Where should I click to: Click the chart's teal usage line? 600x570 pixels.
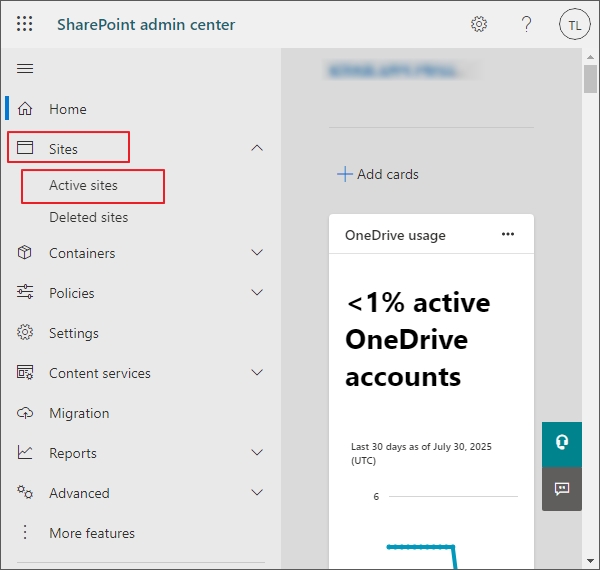(421, 547)
